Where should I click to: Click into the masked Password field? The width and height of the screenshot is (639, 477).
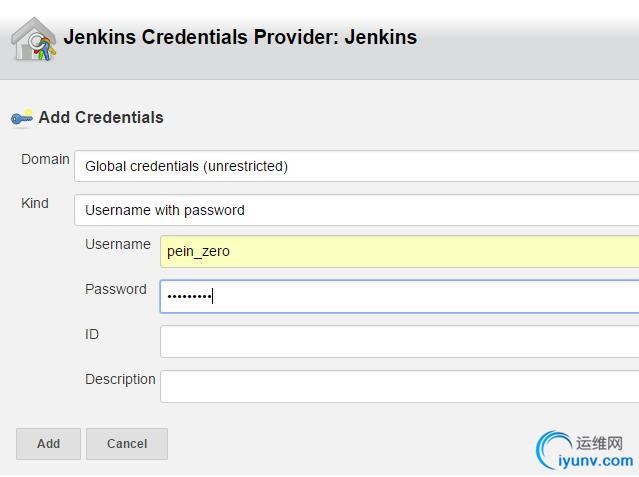(399, 296)
